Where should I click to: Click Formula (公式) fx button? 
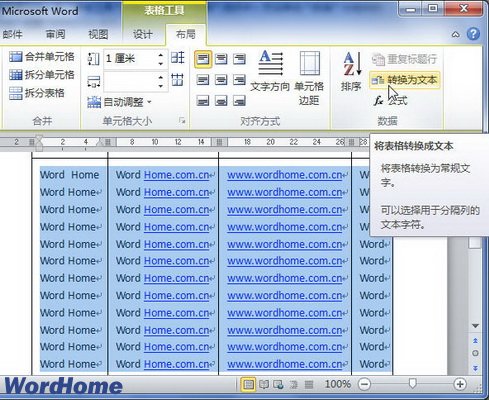pos(390,100)
